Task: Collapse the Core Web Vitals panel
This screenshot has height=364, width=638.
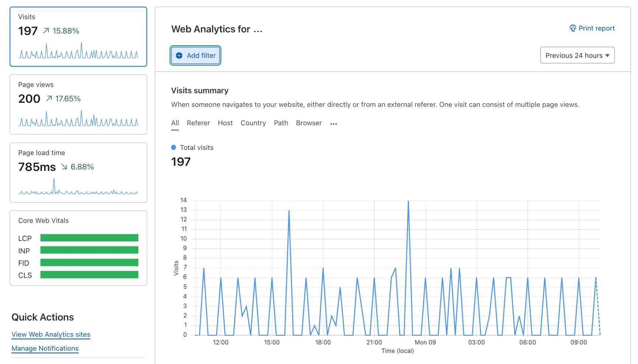Action: tap(43, 220)
